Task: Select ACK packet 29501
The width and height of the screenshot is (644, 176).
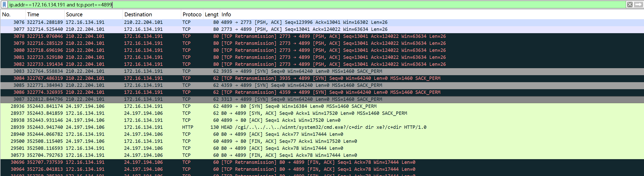Action: point(322,148)
